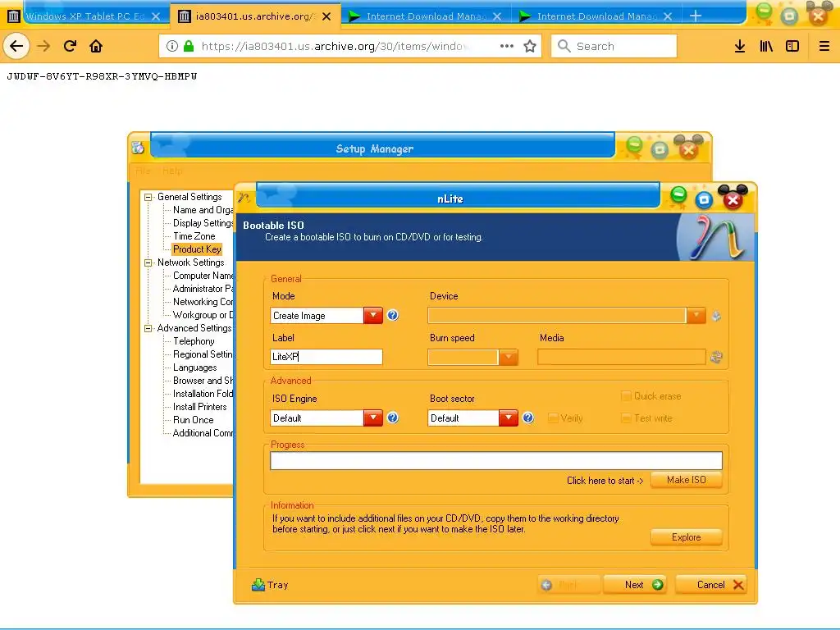Image resolution: width=840 pixels, height=630 pixels.
Task: Select Product Key in Setup Manager tree
Action: 197,249
